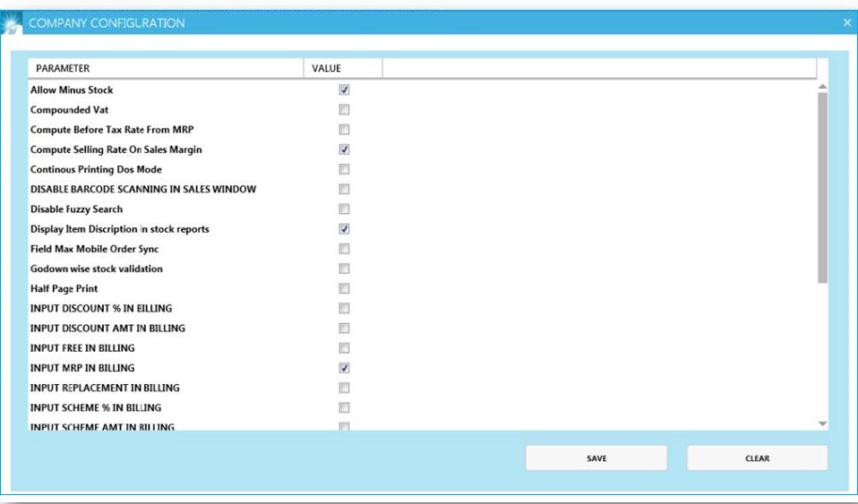
Task: Select 'INPUT FREE IN BILLING' label
Action: (82, 348)
